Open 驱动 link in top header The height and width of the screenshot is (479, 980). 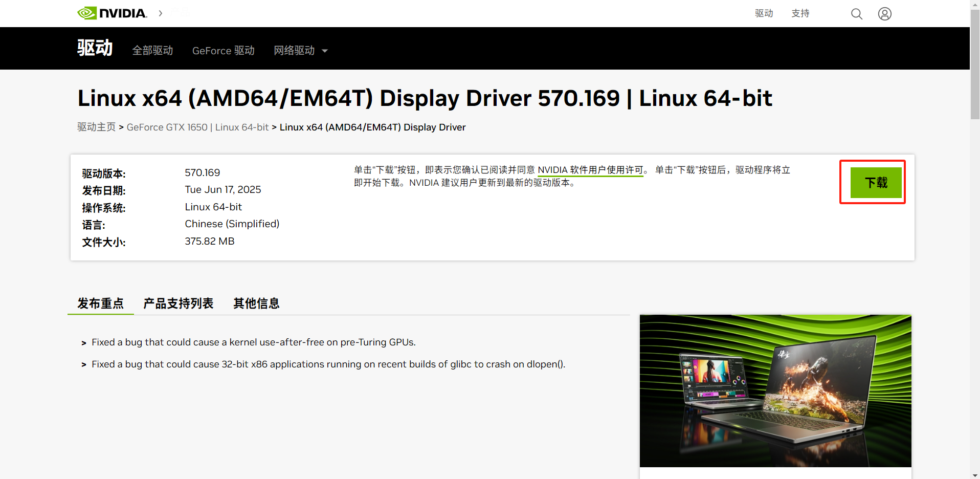[x=764, y=13]
